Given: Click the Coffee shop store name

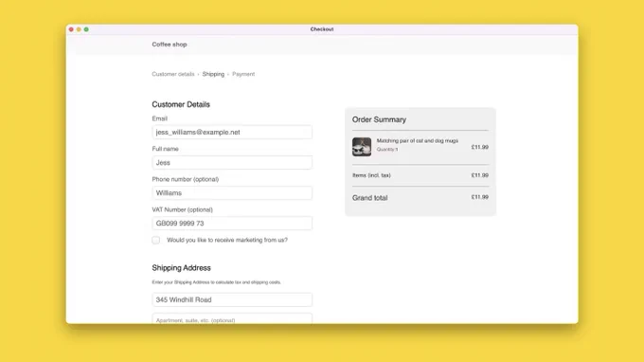Looking at the screenshot, I should point(170,45).
